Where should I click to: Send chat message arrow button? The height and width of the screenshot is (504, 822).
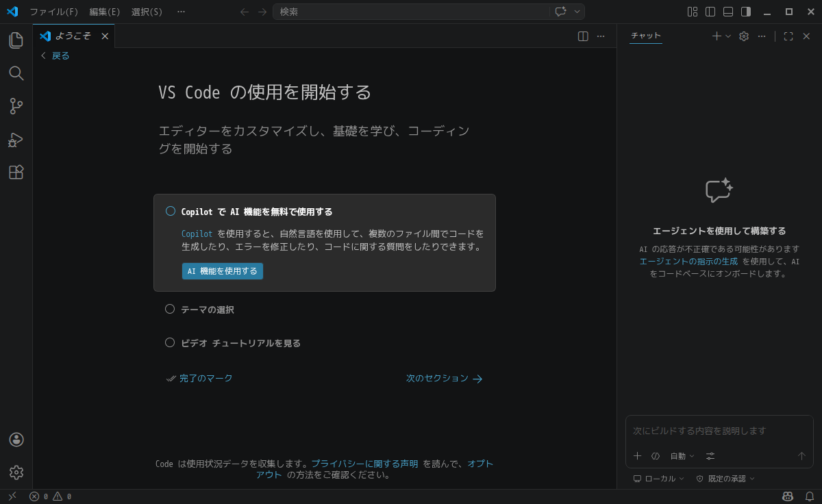tap(802, 455)
